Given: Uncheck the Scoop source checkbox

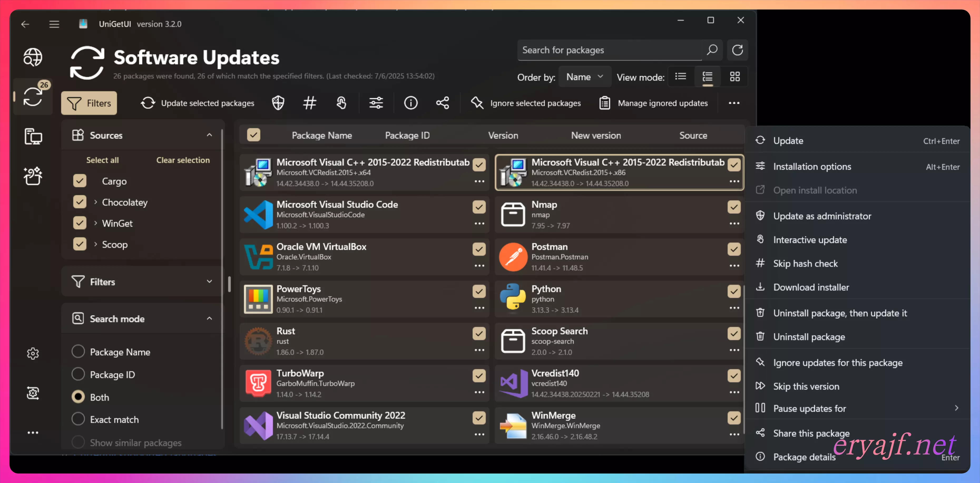Looking at the screenshot, I should coord(80,244).
